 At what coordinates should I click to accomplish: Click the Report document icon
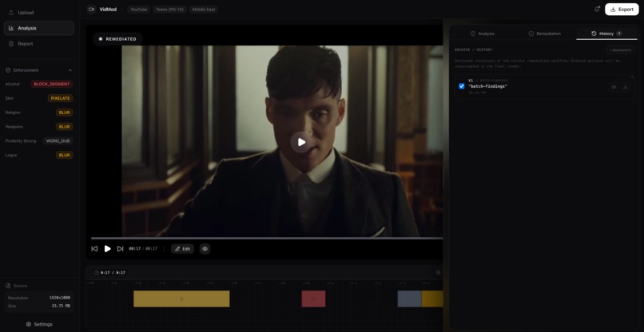(x=11, y=44)
